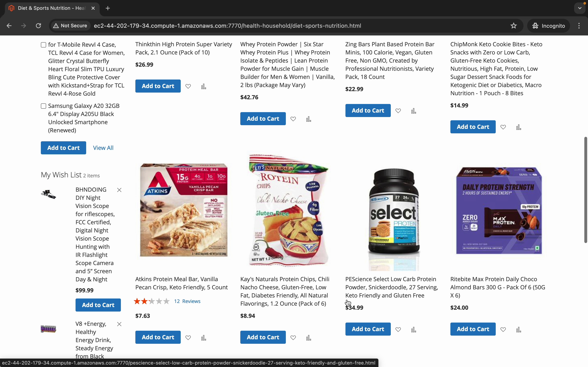Image resolution: width=588 pixels, height=367 pixels.
Task: Bookmark this page with the star icon
Action: click(x=513, y=26)
